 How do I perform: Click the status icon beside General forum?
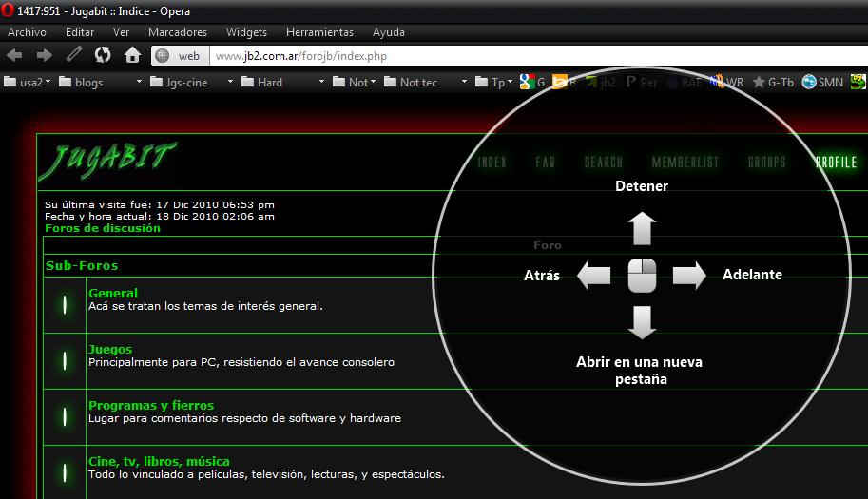(65, 305)
